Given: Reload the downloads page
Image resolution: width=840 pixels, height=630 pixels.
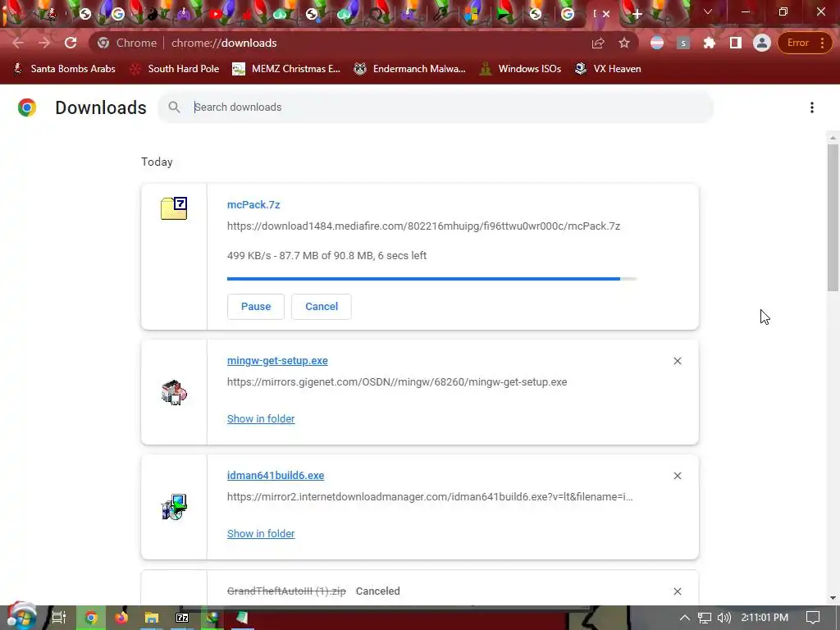Looking at the screenshot, I should 71,43.
